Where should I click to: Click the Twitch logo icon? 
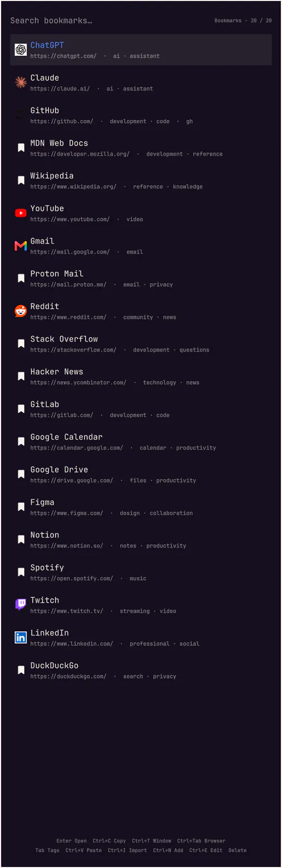tap(21, 604)
